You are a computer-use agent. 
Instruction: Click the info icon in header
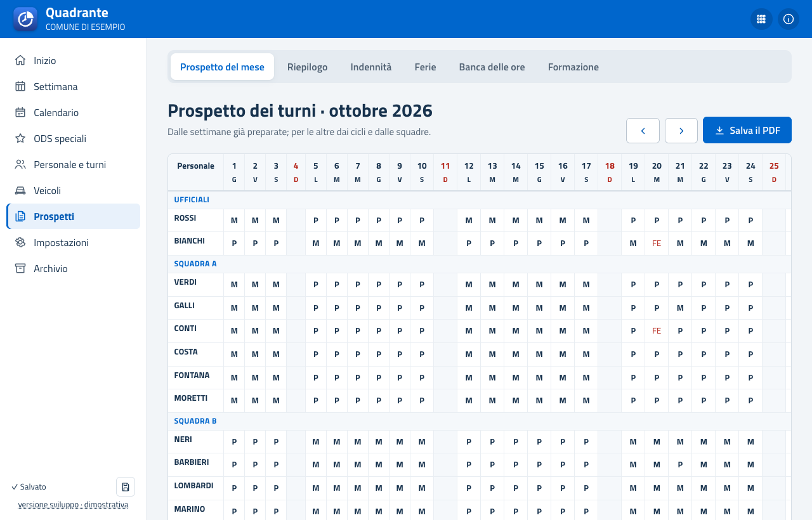[x=789, y=19]
